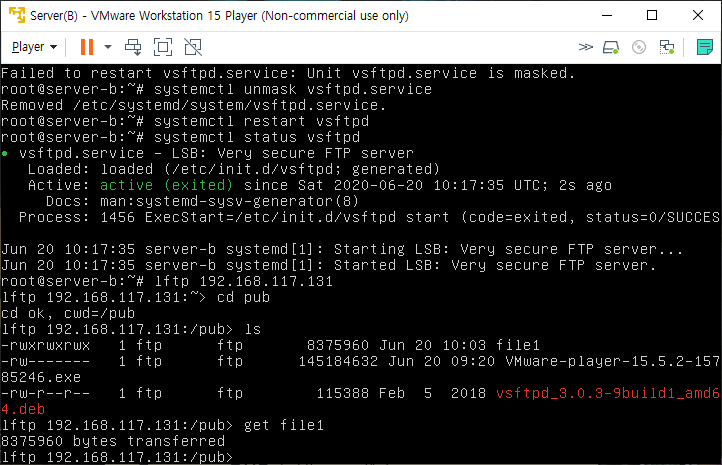Open the green message log icon
The width and height of the screenshot is (722, 465).
click(704, 47)
